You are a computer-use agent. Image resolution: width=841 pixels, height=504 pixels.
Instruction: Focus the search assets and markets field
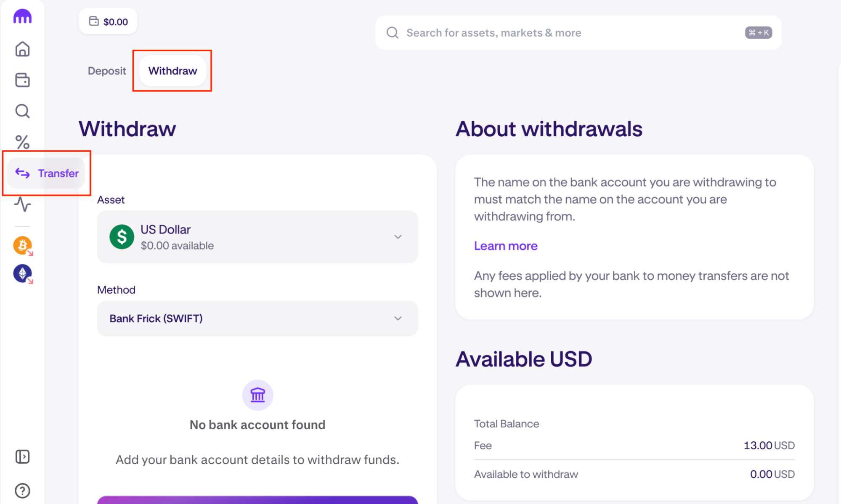click(x=578, y=33)
